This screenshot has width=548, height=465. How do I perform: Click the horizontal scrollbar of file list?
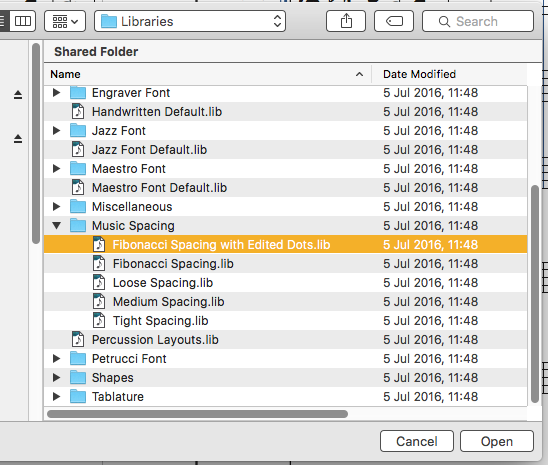[x=197, y=414]
